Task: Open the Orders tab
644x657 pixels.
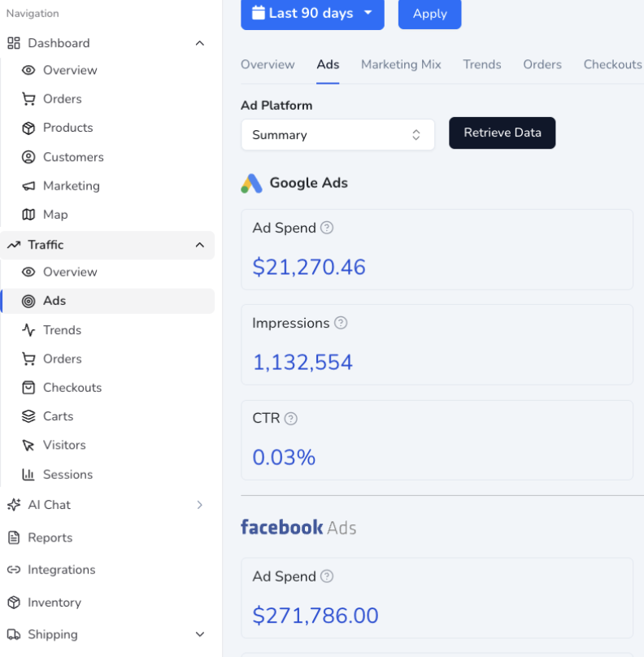Action: pos(542,64)
